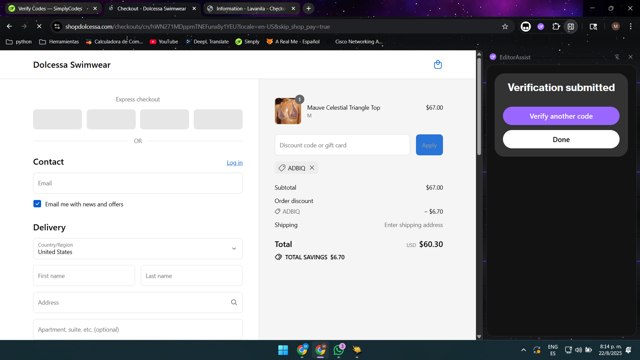Click the First name field
The image size is (640, 360).
pyautogui.click(x=84, y=276)
